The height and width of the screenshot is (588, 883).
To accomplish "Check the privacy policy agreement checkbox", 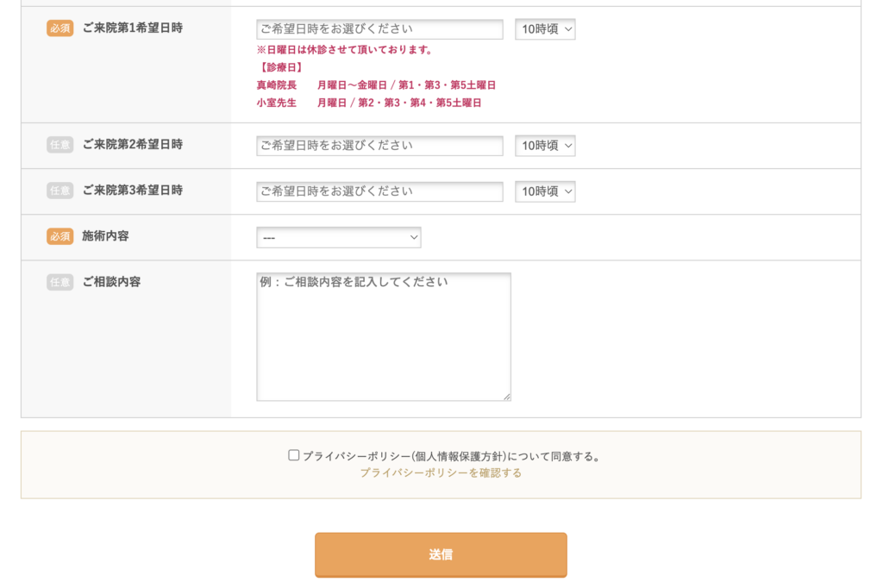I will pyautogui.click(x=294, y=455).
